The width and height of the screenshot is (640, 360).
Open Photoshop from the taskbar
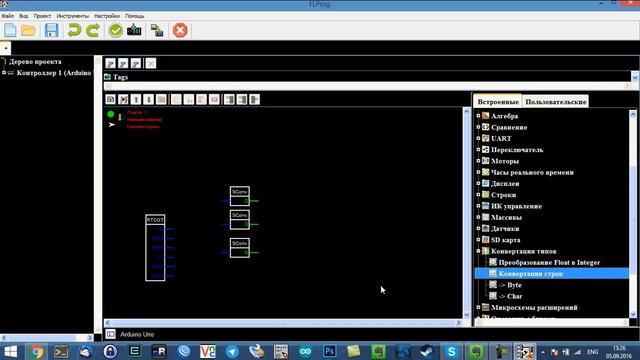click(329, 351)
